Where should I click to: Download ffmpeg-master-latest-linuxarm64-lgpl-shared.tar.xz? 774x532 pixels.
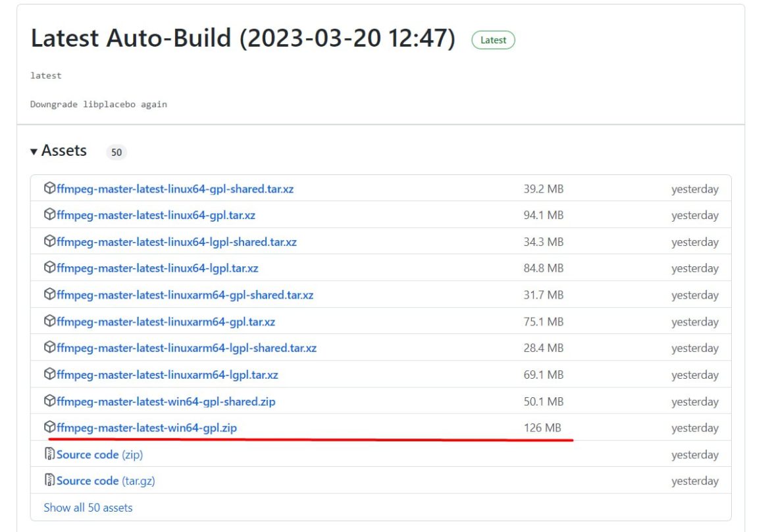tap(186, 348)
